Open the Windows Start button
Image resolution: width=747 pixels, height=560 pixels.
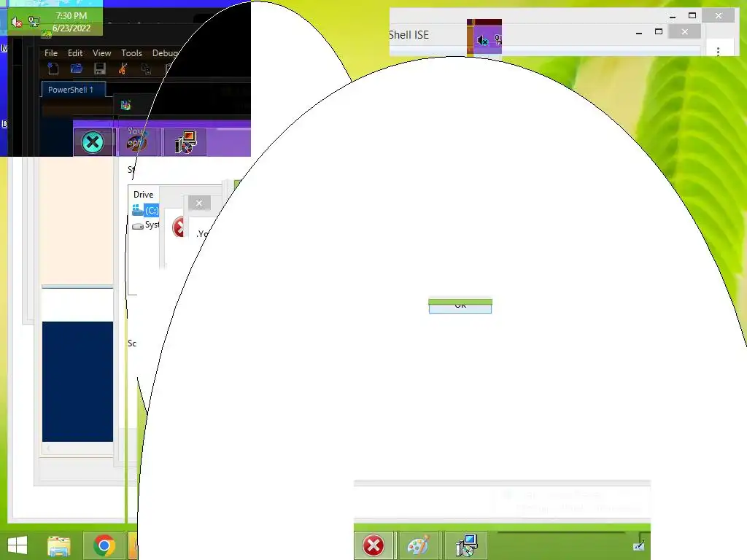coord(18,545)
